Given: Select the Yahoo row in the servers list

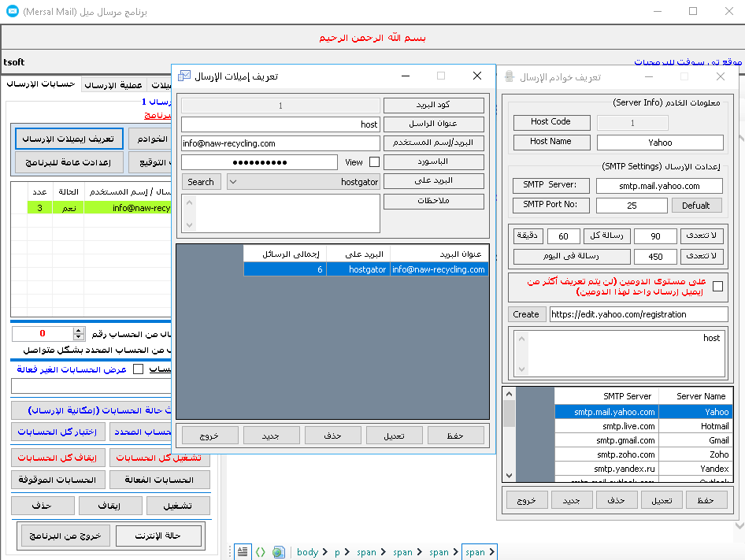Looking at the screenshot, I should 643,412.
